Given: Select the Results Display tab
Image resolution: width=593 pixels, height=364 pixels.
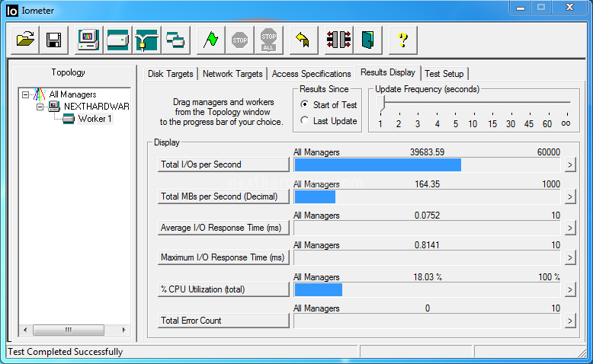Looking at the screenshot, I should click(x=388, y=72).
